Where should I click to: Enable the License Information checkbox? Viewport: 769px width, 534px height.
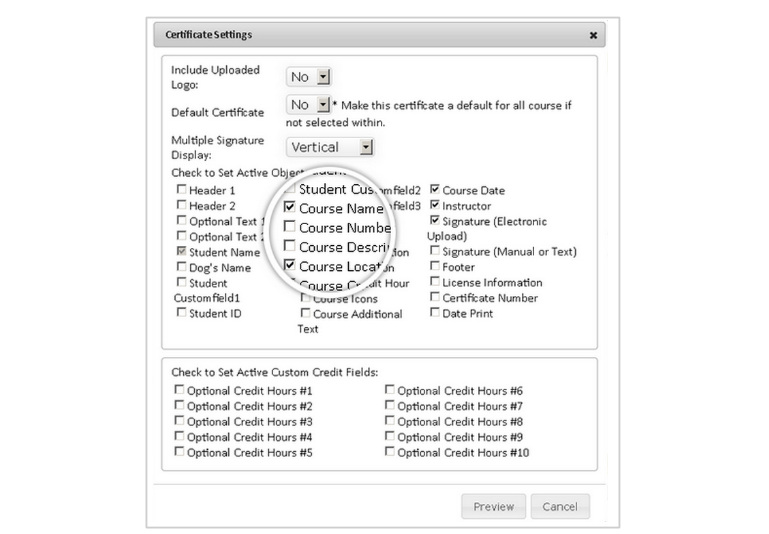tap(435, 281)
